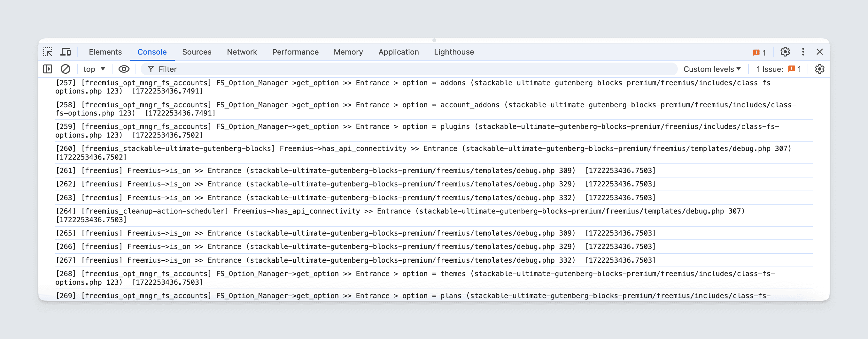Image resolution: width=868 pixels, height=339 pixels.
Task: Show the console sidebar
Action: click(x=48, y=69)
